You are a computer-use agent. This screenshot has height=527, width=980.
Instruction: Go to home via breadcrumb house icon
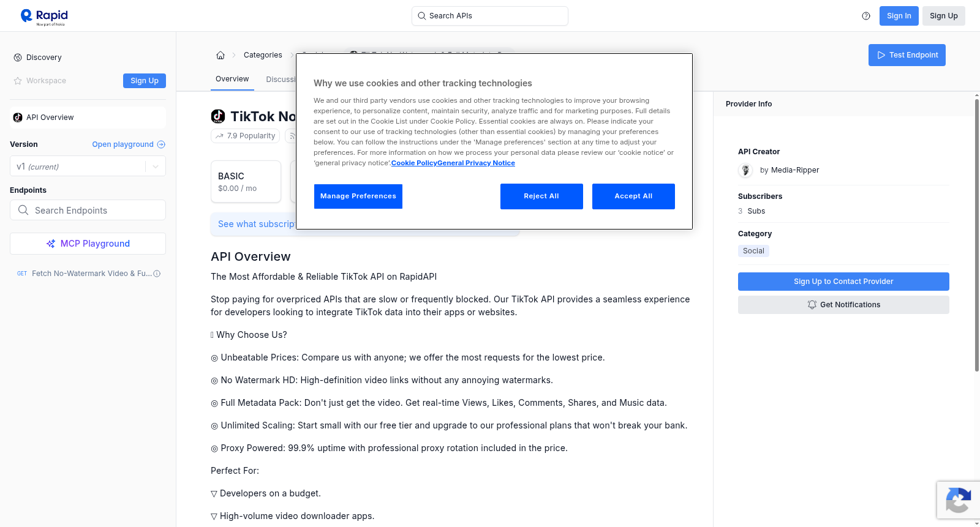[221, 55]
